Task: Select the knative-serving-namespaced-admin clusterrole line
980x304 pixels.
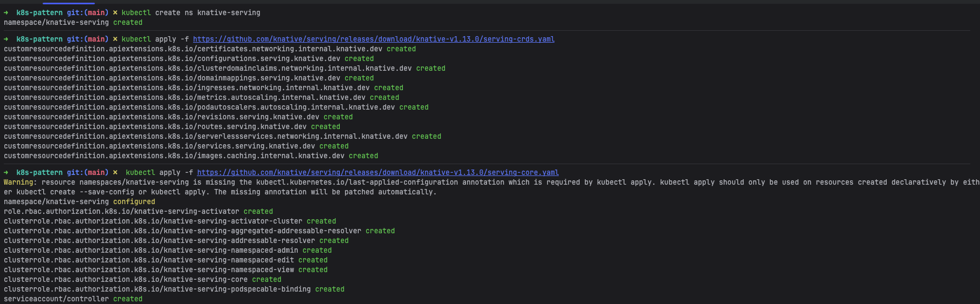Action: [168, 250]
